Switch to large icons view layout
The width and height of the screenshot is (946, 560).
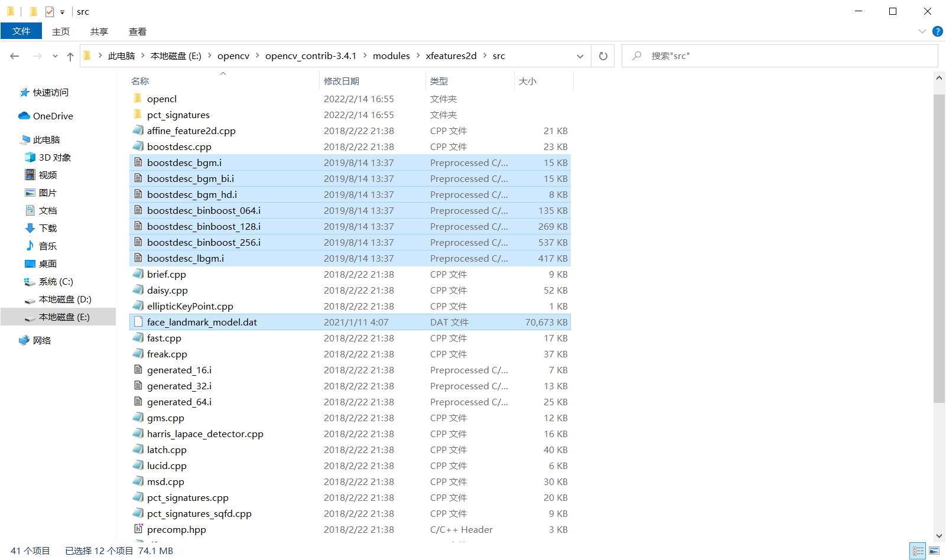(x=934, y=551)
